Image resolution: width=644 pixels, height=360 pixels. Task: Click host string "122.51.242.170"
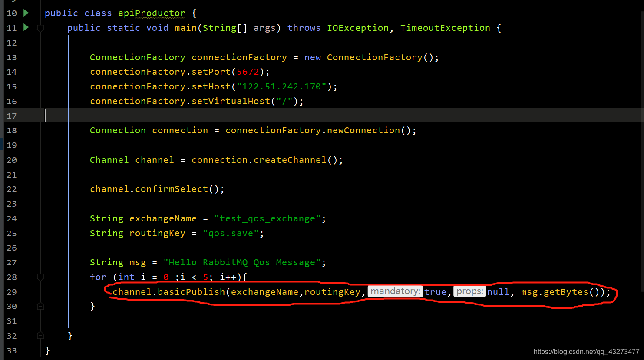tap(281, 86)
